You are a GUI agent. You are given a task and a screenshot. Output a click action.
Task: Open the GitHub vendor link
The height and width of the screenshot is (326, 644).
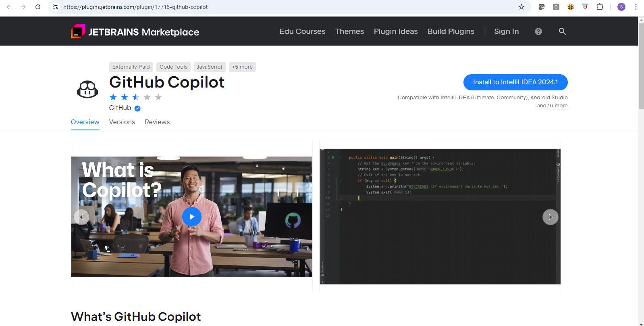pyautogui.click(x=120, y=108)
